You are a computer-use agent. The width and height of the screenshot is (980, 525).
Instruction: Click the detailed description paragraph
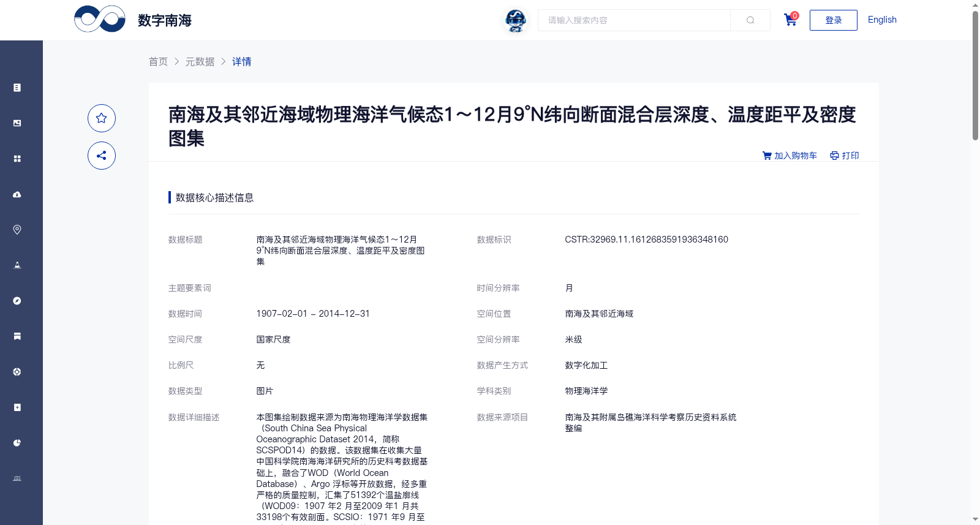click(342, 468)
